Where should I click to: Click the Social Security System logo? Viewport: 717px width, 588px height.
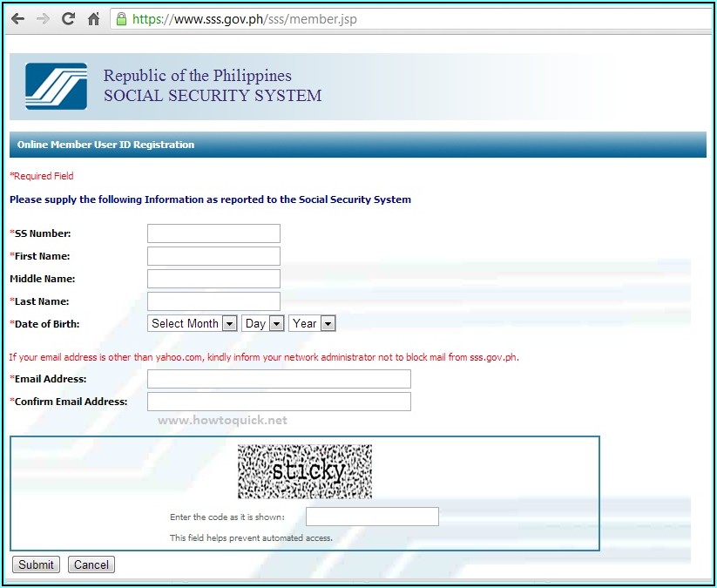click(x=56, y=86)
